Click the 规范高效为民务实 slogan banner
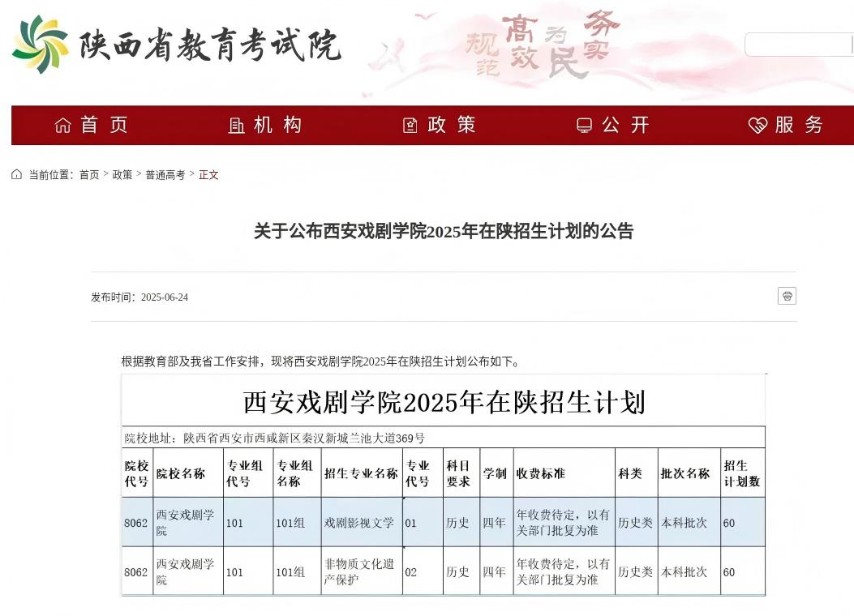Screen dimensions: 854x616 pos(539,45)
